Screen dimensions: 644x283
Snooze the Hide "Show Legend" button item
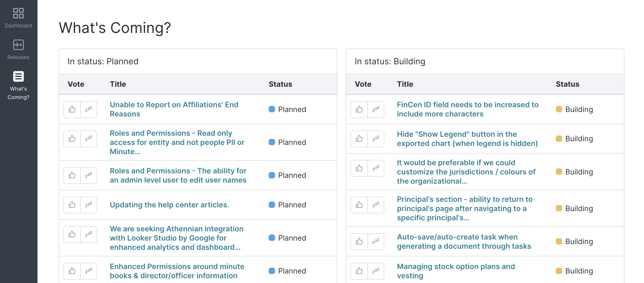(x=376, y=139)
